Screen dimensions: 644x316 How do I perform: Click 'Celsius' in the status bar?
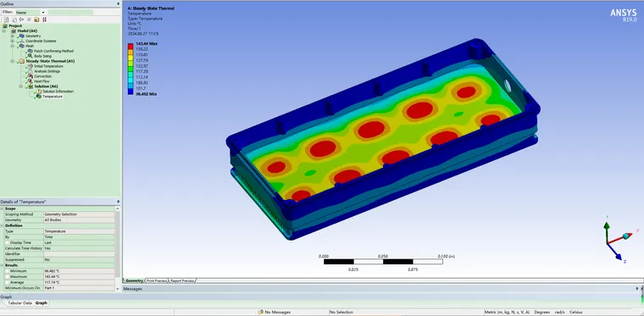click(x=575, y=313)
